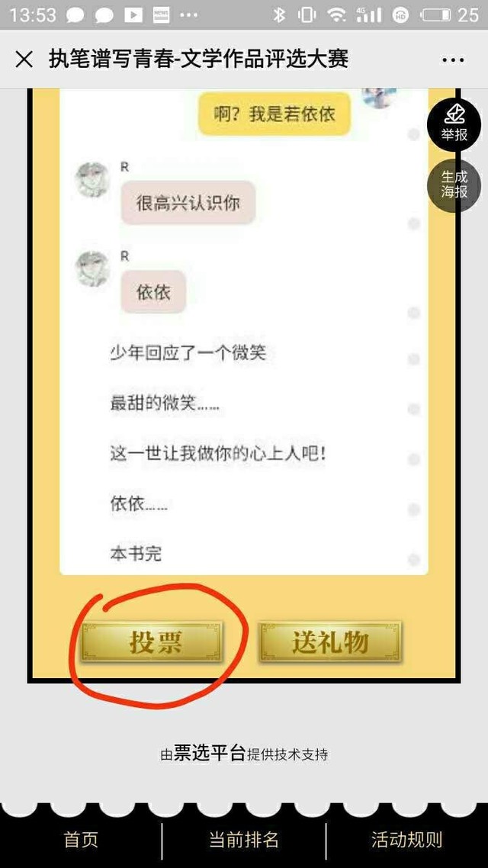
Task: Close the page with the X icon
Action: coord(24,59)
